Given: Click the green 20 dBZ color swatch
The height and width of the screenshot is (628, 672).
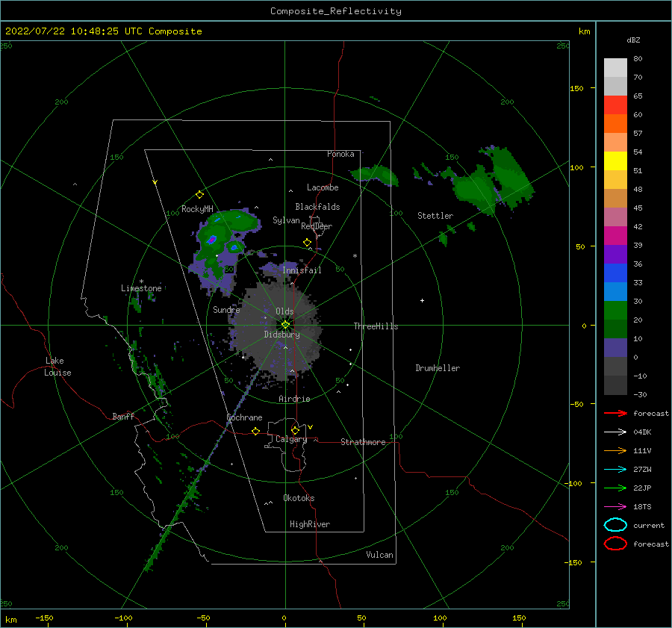Looking at the screenshot, I should 615,311.
